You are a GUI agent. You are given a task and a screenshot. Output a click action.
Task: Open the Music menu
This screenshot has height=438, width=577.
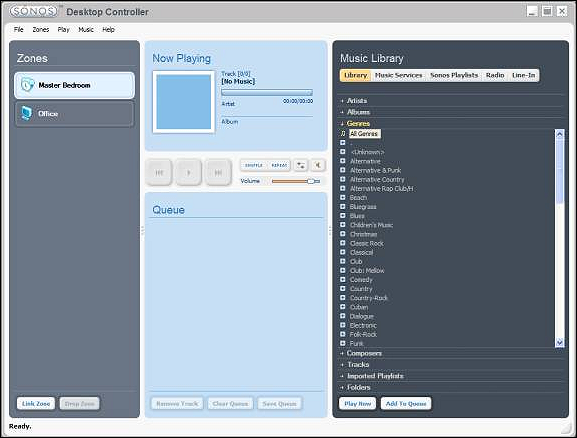point(86,29)
